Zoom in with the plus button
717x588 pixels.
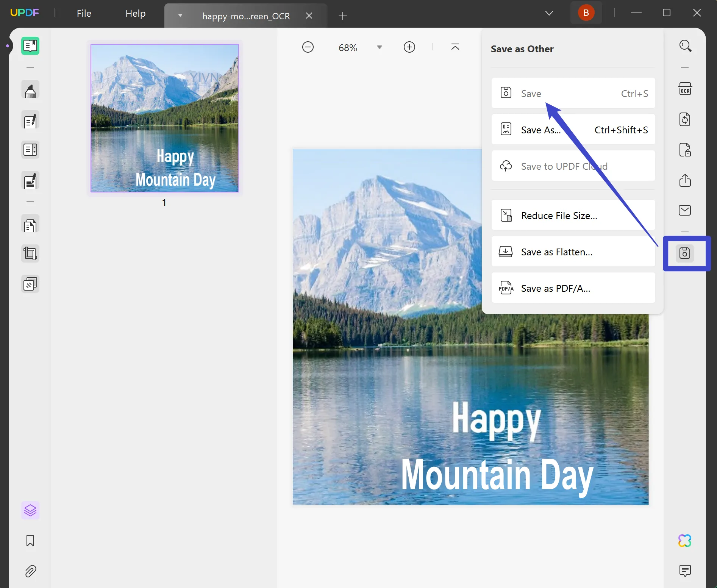(409, 47)
